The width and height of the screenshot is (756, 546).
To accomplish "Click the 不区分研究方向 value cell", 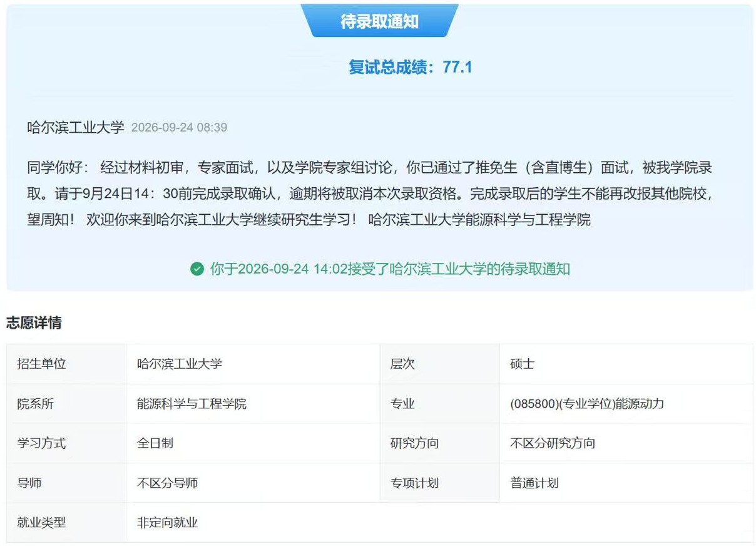I will pyautogui.click(x=626, y=443).
